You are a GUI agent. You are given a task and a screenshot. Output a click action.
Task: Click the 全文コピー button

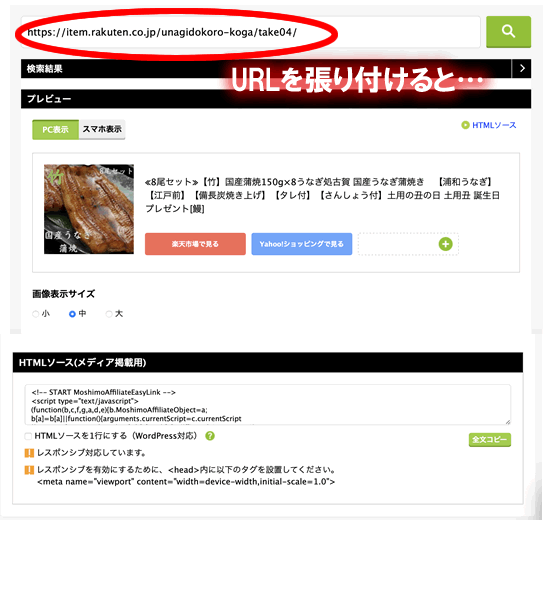[x=490, y=440]
